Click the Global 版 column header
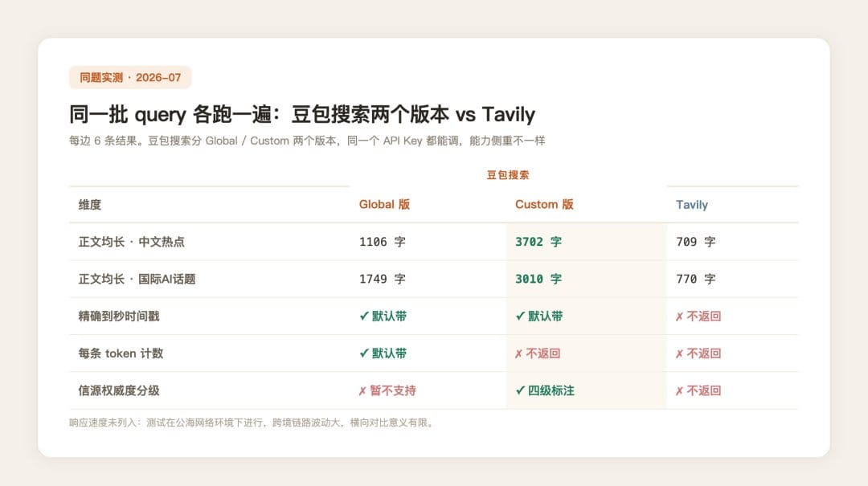The image size is (868, 486). (x=384, y=204)
